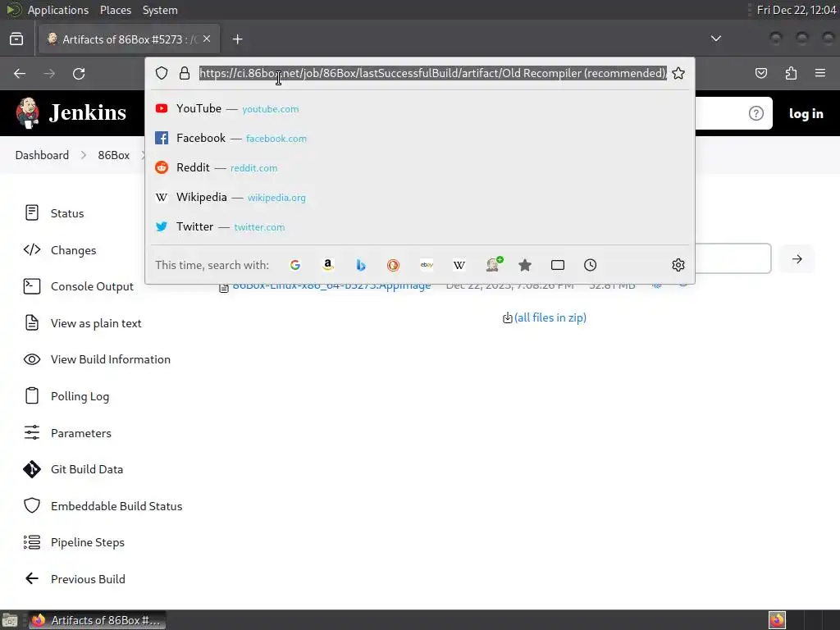Open the Places menu
This screenshot has width=840, height=630.
pos(116,10)
